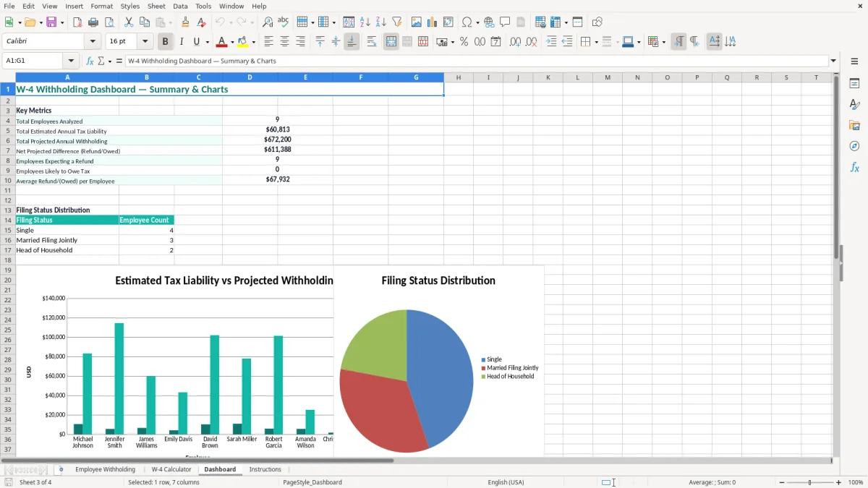Select column H header
The height and width of the screenshot is (488, 868).
(x=459, y=77)
